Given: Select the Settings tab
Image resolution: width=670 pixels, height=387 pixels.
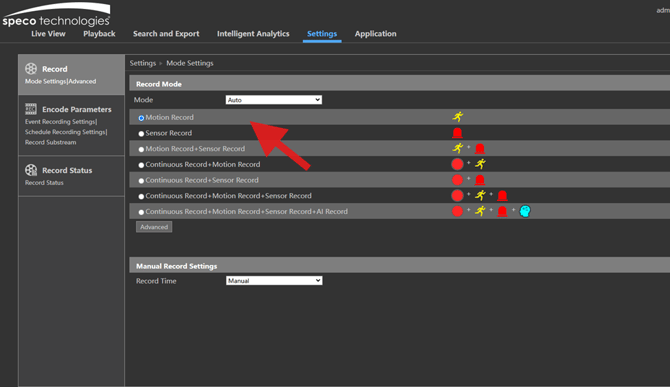Looking at the screenshot, I should [x=322, y=34].
